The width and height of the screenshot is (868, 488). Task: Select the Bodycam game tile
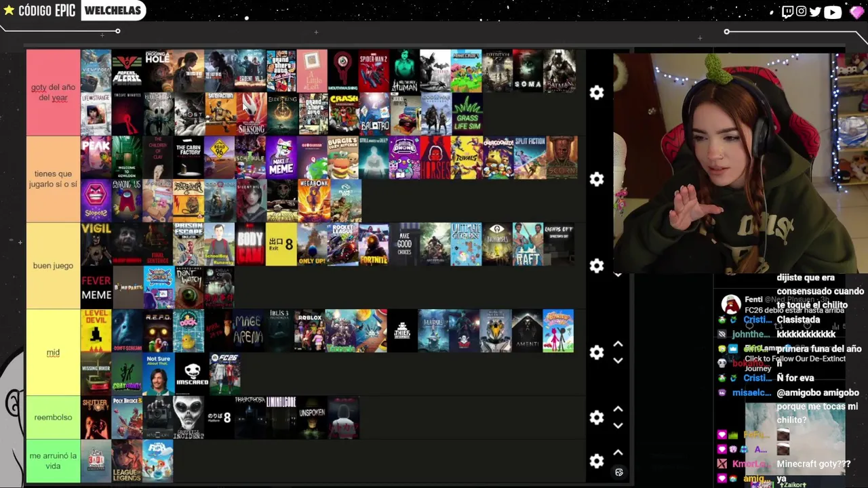(x=250, y=244)
